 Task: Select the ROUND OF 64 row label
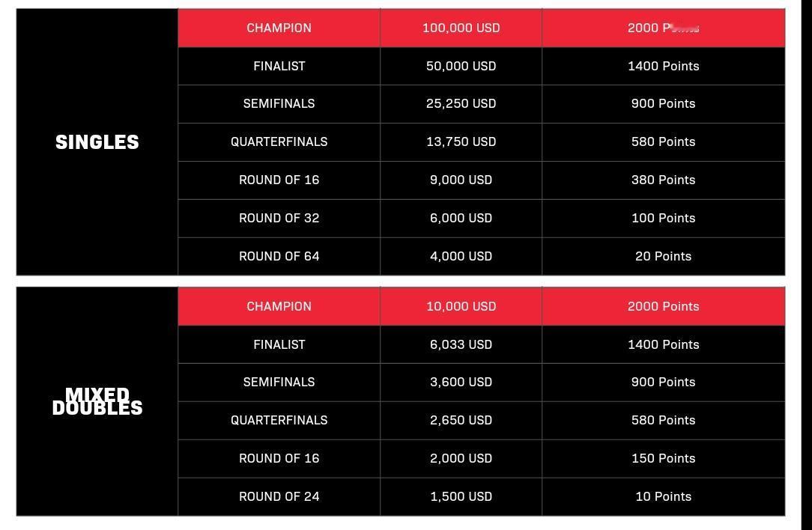279,256
